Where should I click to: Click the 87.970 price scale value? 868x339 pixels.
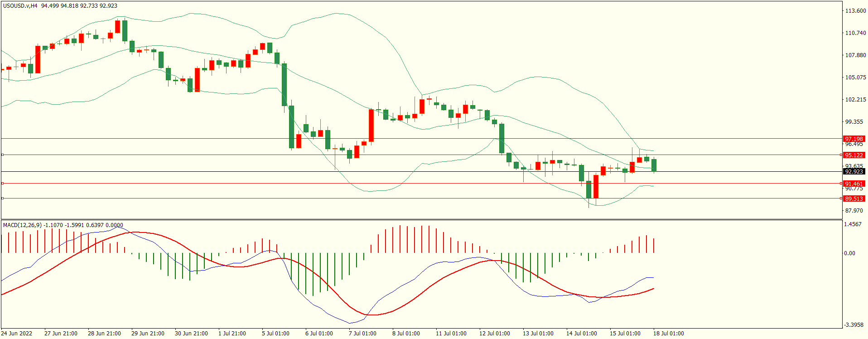coord(854,211)
